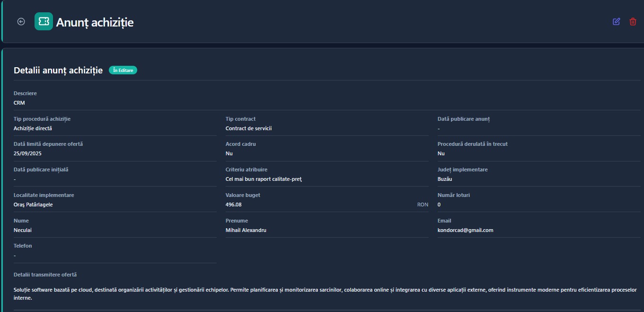This screenshot has height=312, width=644.
Task: Click the "În Editare" status badge
Action: [123, 71]
